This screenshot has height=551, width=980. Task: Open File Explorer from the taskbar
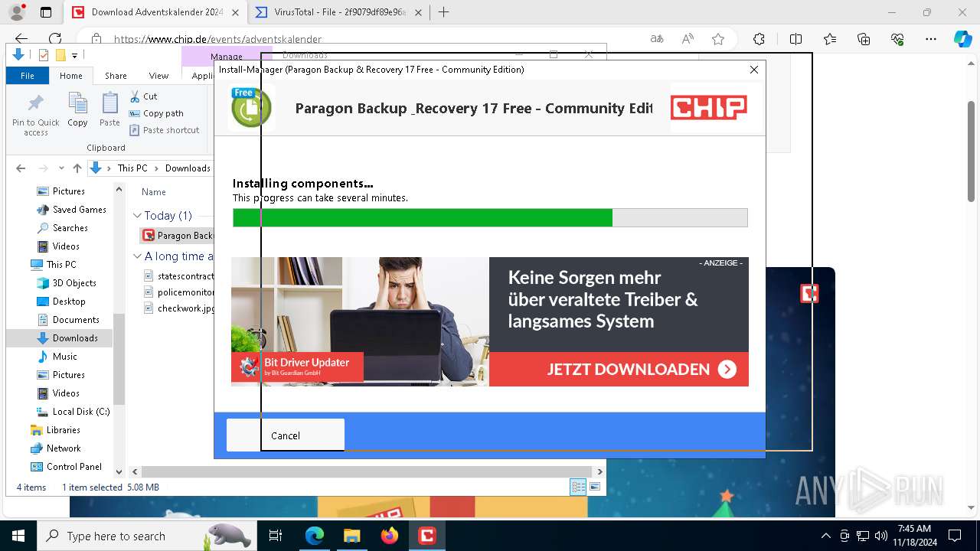(351, 536)
